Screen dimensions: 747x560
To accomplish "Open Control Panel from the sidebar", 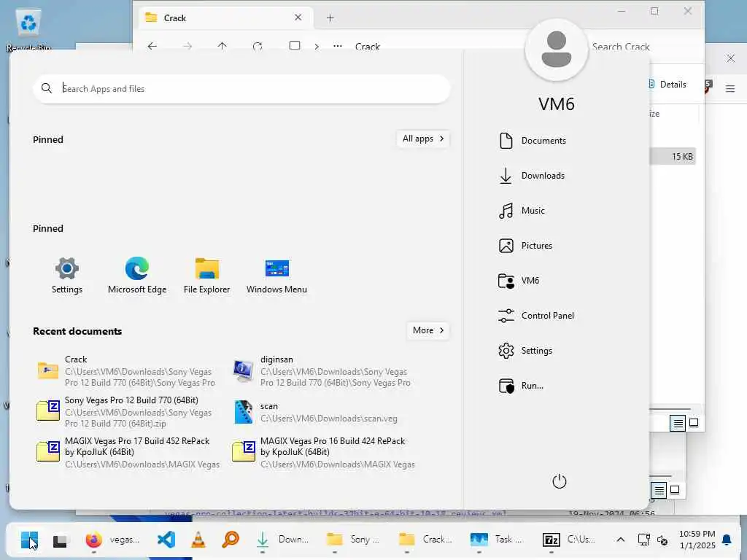I will (536, 316).
